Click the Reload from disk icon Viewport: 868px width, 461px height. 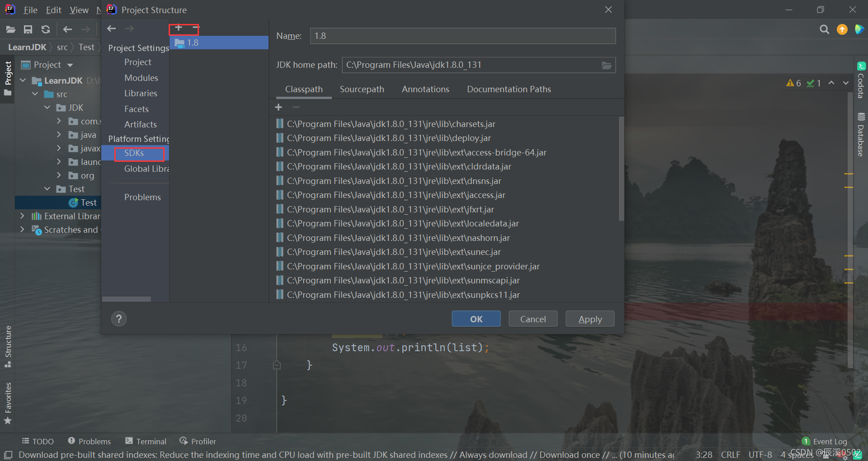click(46, 30)
